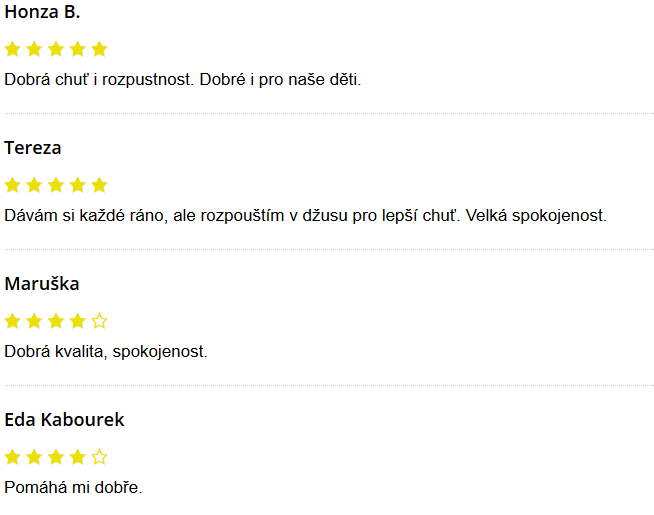The image size is (654, 515).
Task: Click reviewer name Eda Kabourek
Action: (64, 420)
